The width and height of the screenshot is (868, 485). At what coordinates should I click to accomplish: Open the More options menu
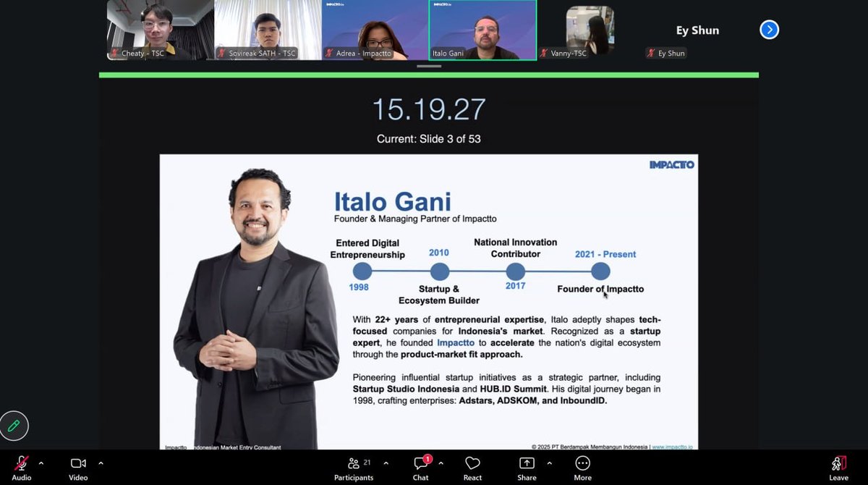tap(582, 467)
